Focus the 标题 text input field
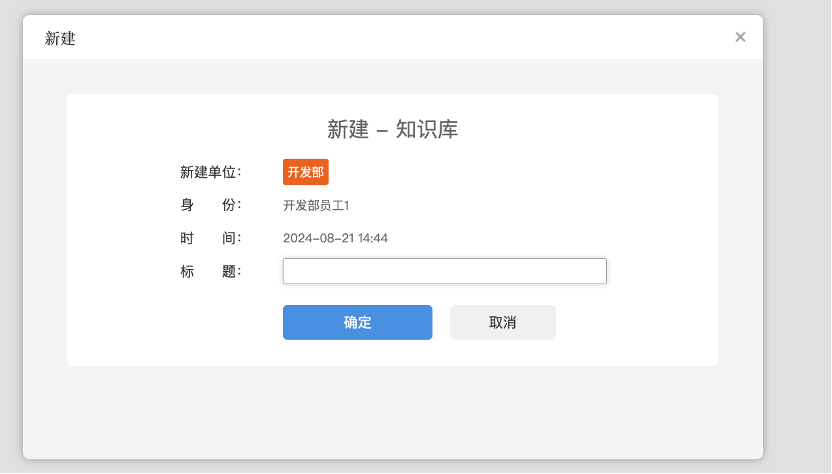Image resolution: width=832 pixels, height=474 pixels. click(x=444, y=271)
